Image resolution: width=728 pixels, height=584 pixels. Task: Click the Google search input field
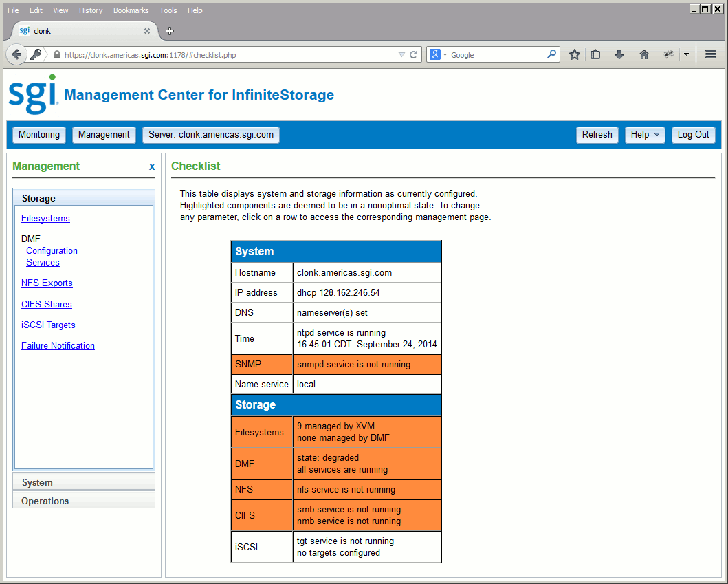pos(497,55)
